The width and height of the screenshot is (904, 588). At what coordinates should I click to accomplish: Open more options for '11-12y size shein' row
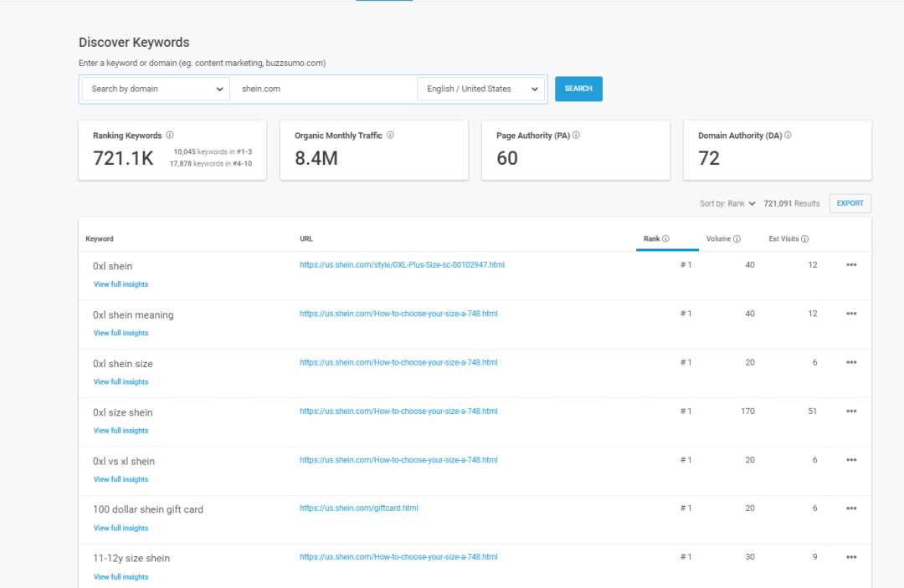tap(851, 557)
